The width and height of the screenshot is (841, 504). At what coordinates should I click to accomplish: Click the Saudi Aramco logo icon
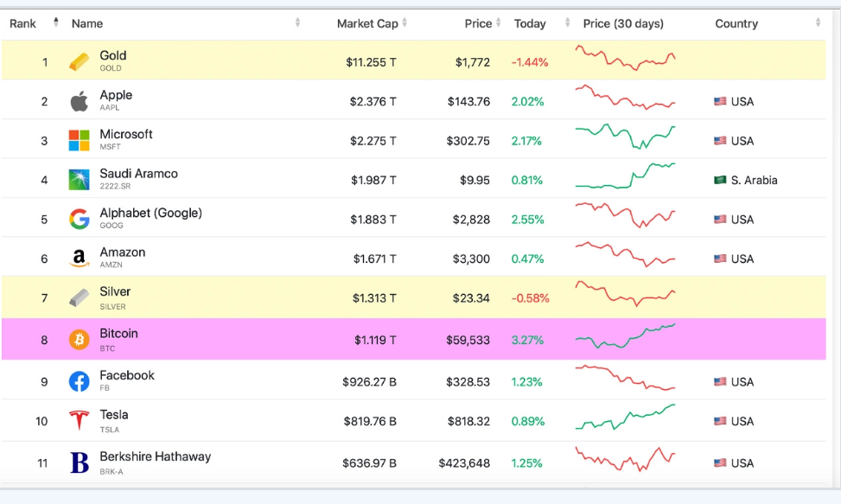79,180
